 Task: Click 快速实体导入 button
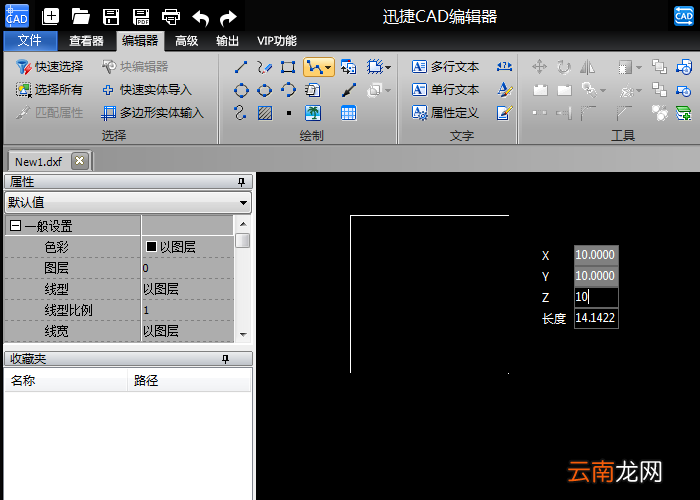pyautogui.click(x=146, y=90)
